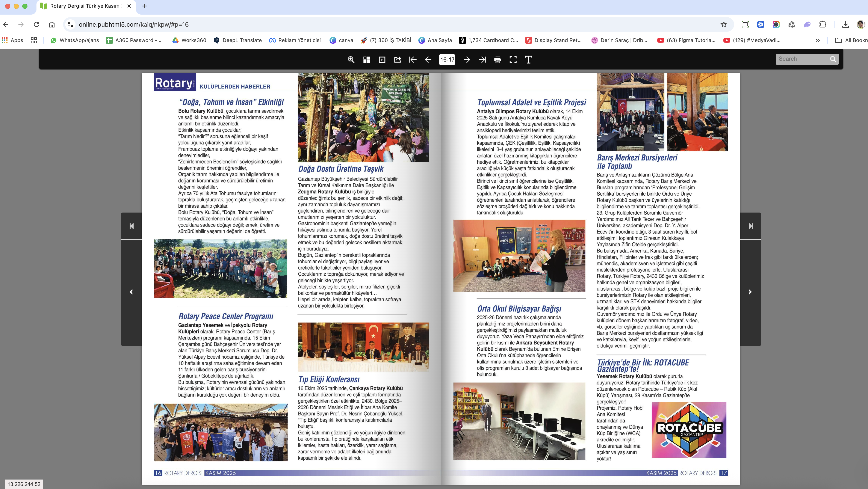Image resolution: width=868 pixels, height=489 pixels.
Task: Jump to first page icon
Action: [413, 60]
